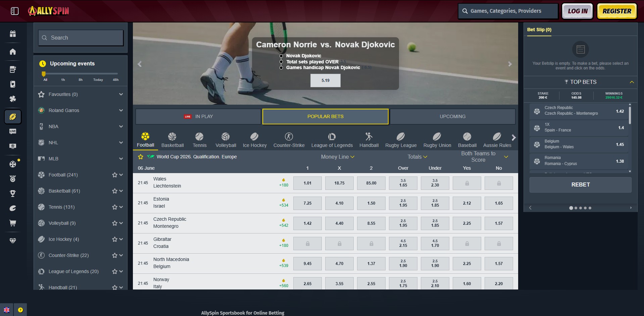This screenshot has height=316, width=644.
Task: Favourite Volleyball in the sidebar list
Action: (114, 223)
